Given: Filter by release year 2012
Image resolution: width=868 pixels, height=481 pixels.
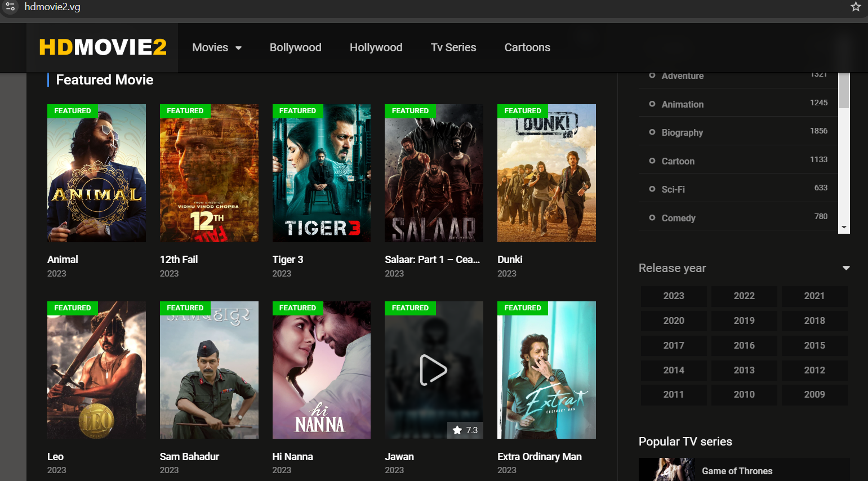Looking at the screenshot, I should point(814,370).
